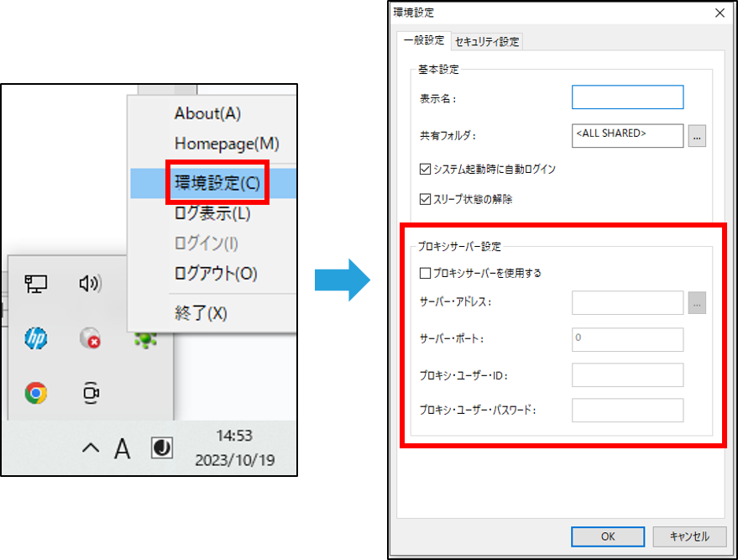Screen dimensions: 738x560
Task: Click the サーバー・ポート field
Action: pyautogui.click(x=627, y=339)
